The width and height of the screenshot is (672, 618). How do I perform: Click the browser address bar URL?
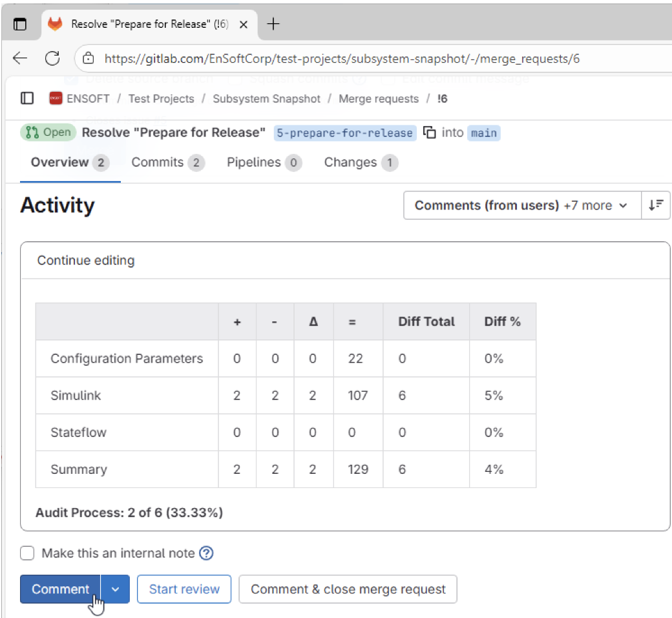point(342,58)
